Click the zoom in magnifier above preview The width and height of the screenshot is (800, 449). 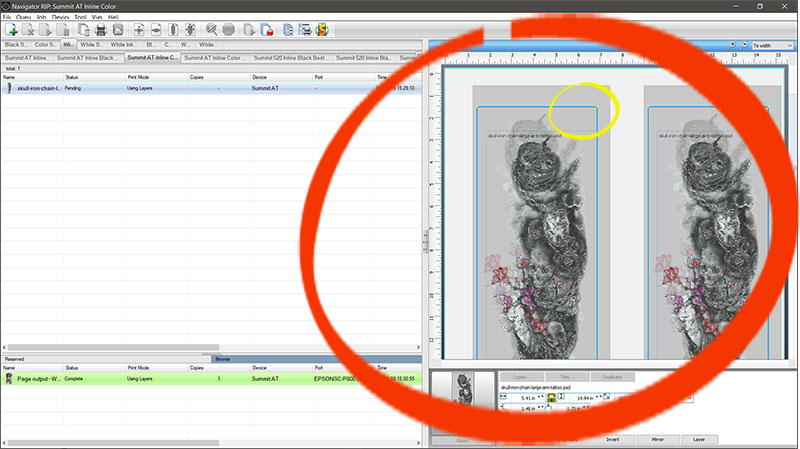point(732,45)
